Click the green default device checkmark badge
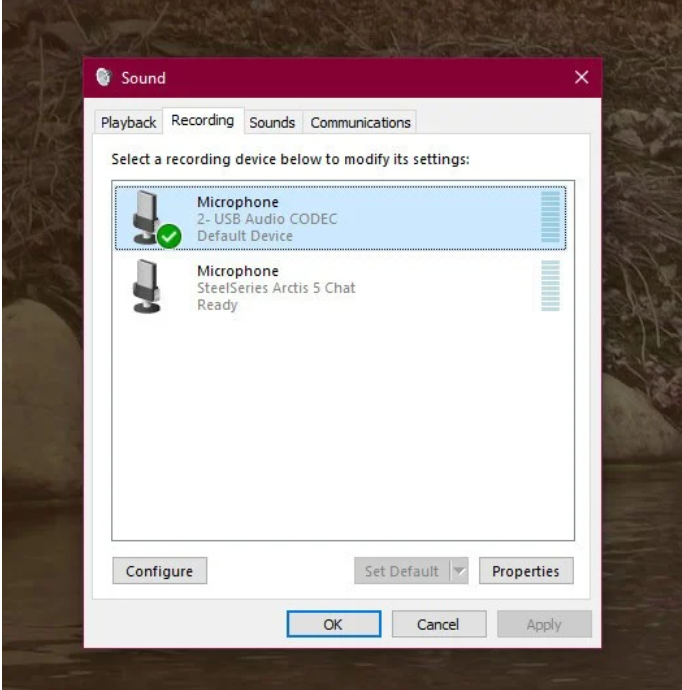This screenshot has width=682, height=690. pyautogui.click(x=169, y=236)
